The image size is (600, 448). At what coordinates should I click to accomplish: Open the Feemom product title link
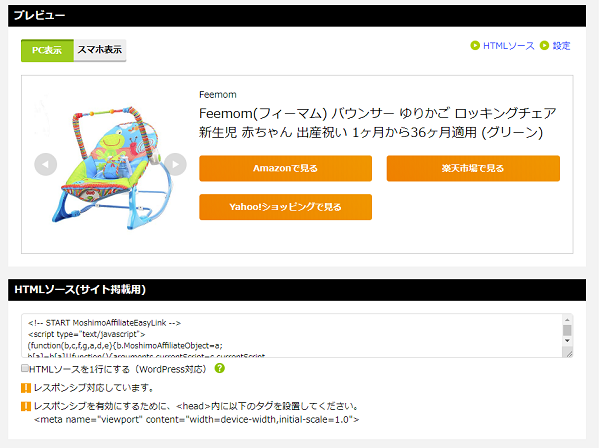click(x=377, y=123)
